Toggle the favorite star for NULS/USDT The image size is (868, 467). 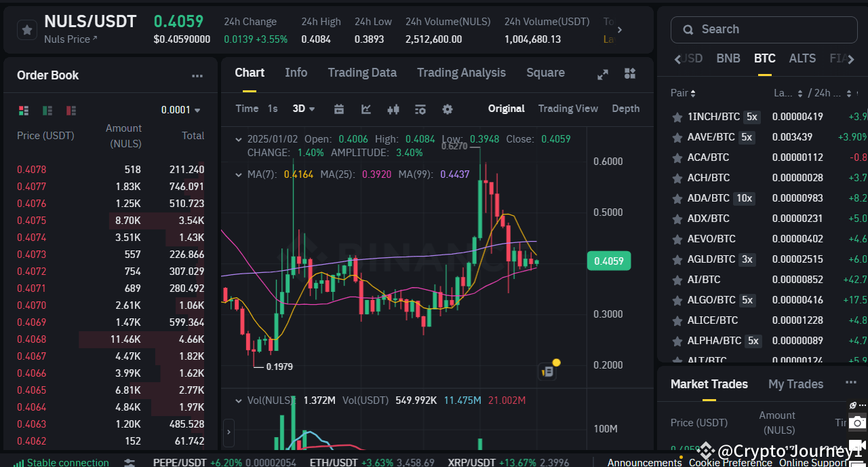(25, 29)
